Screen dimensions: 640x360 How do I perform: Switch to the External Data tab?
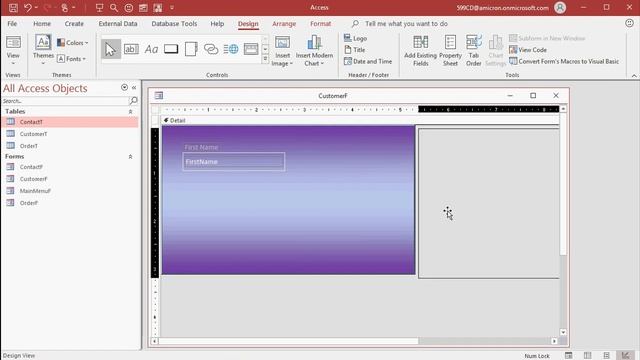click(x=118, y=24)
